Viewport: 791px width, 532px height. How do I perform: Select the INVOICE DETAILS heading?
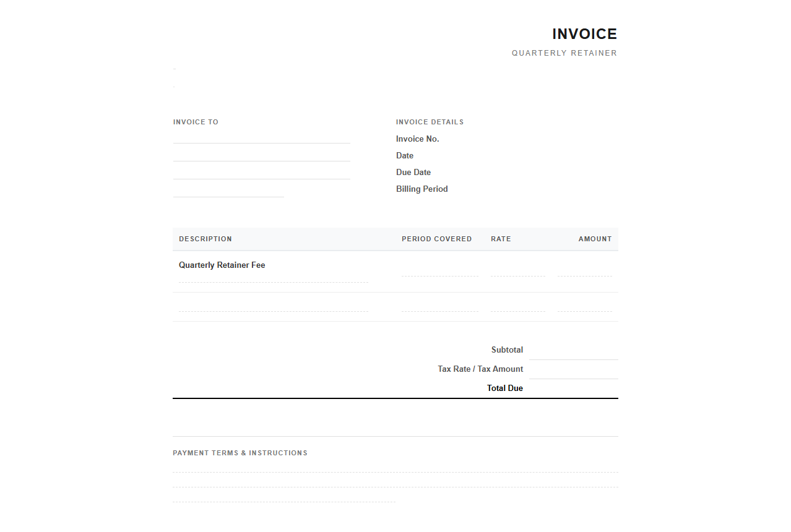430,122
